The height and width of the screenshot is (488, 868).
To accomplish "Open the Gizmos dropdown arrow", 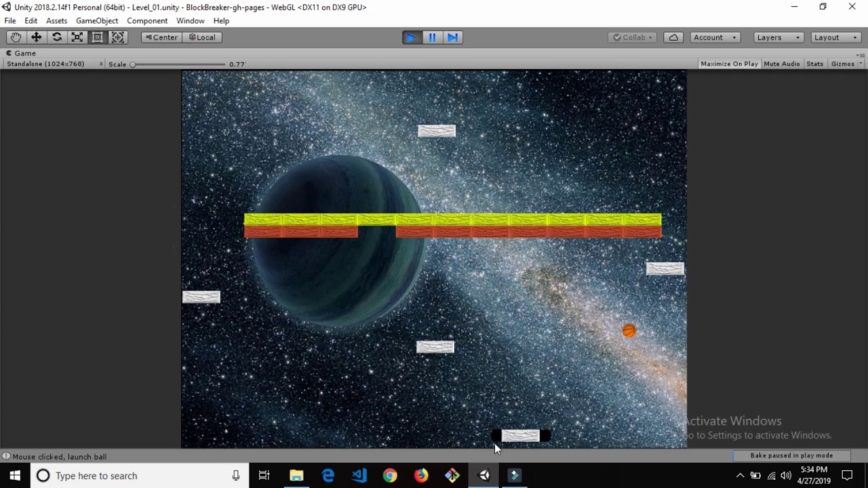I will (x=861, y=64).
